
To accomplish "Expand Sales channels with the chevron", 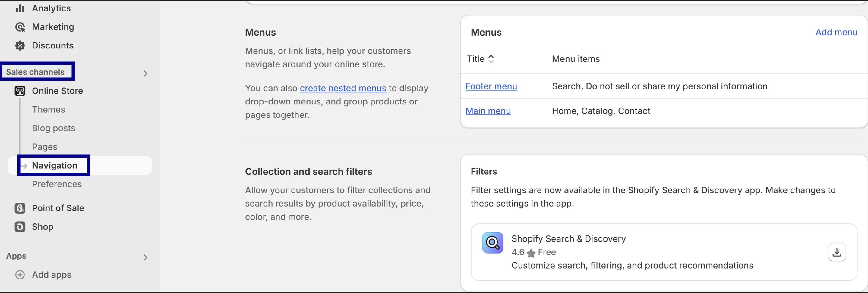I will pyautogui.click(x=145, y=73).
